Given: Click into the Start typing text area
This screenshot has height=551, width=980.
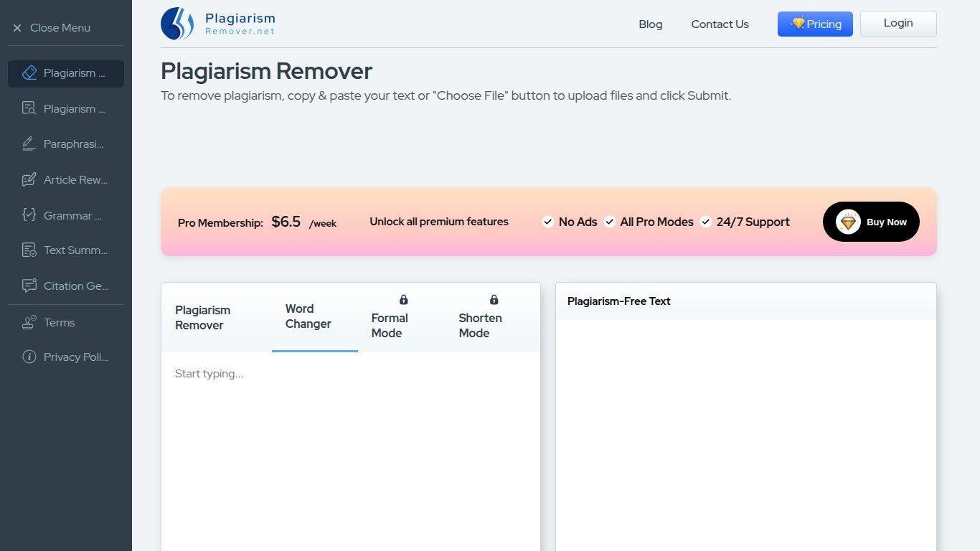Looking at the screenshot, I should pyautogui.click(x=350, y=445).
